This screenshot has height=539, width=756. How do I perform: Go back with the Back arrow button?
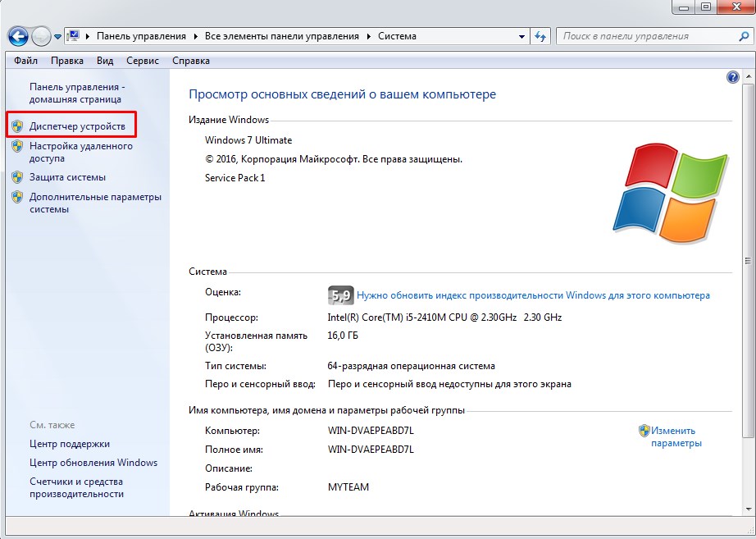point(18,36)
